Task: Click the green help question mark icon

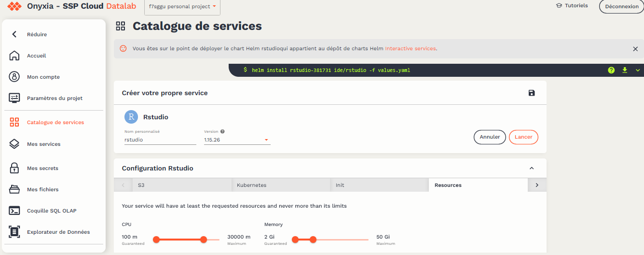Action: click(611, 70)
